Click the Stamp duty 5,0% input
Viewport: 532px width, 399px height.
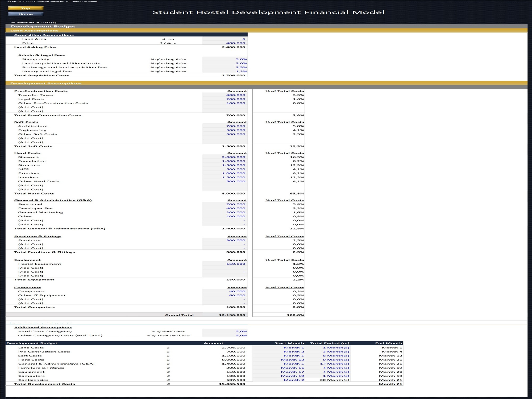point(225,59)
